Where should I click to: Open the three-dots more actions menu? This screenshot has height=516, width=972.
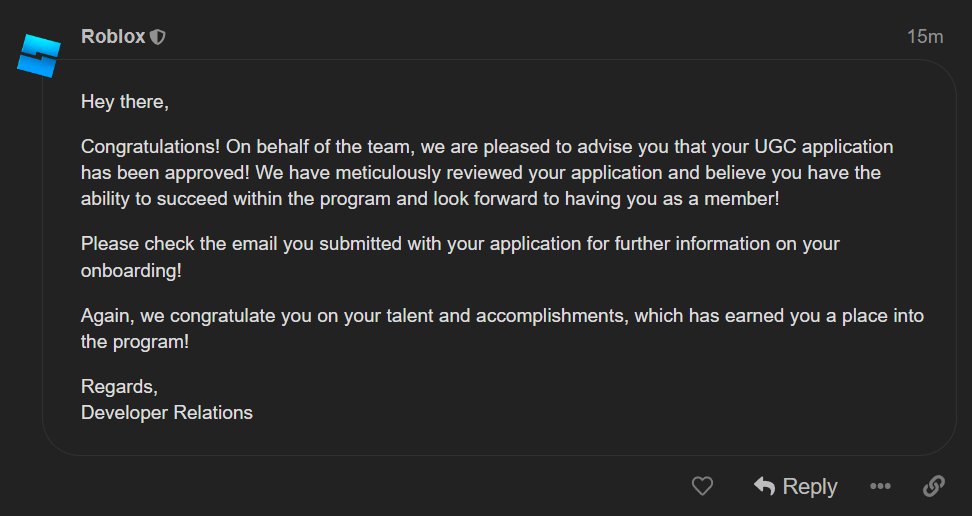pyautogui.click(x=880, y=486)
